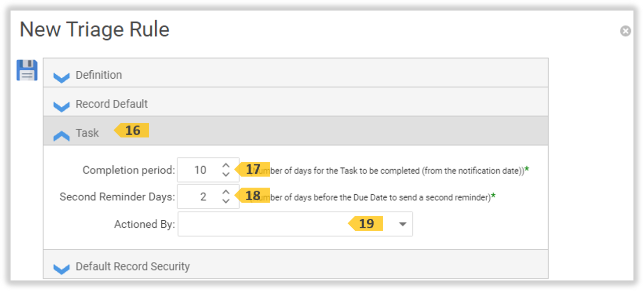Open the Actioned By dropdown arrow

coord(402,224)
